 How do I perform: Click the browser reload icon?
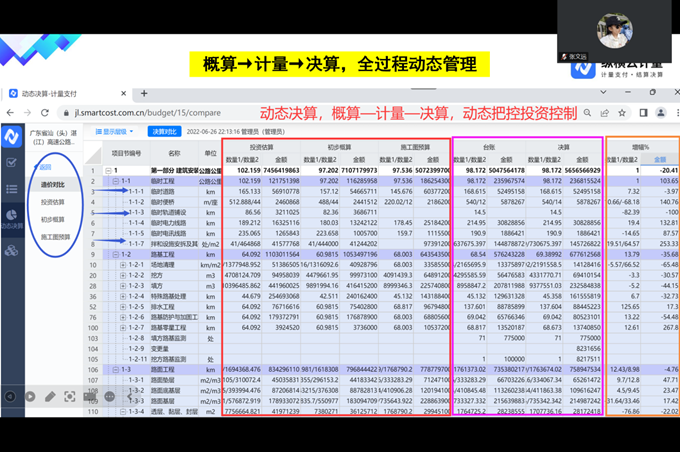click(43, 113)
